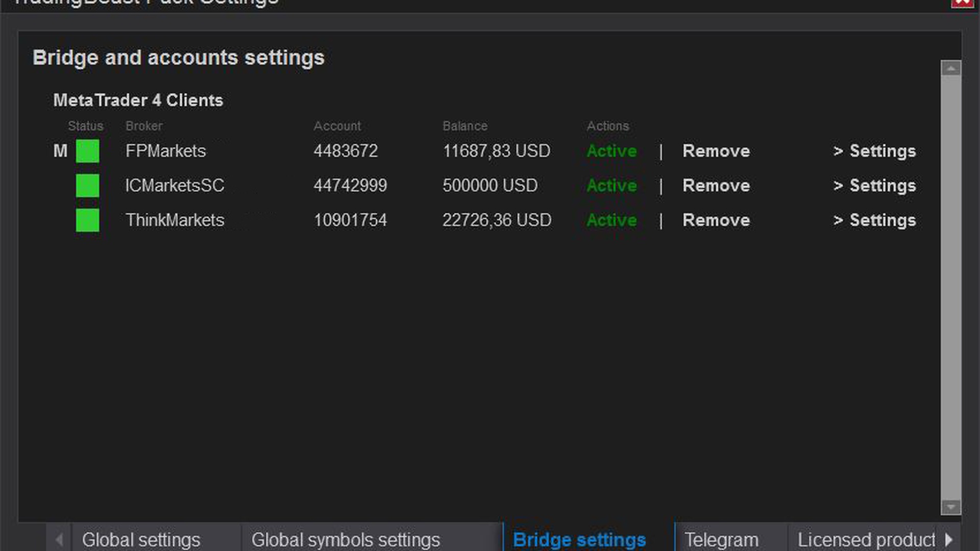Open Settings for FPMarkets account

click(874, 151)
